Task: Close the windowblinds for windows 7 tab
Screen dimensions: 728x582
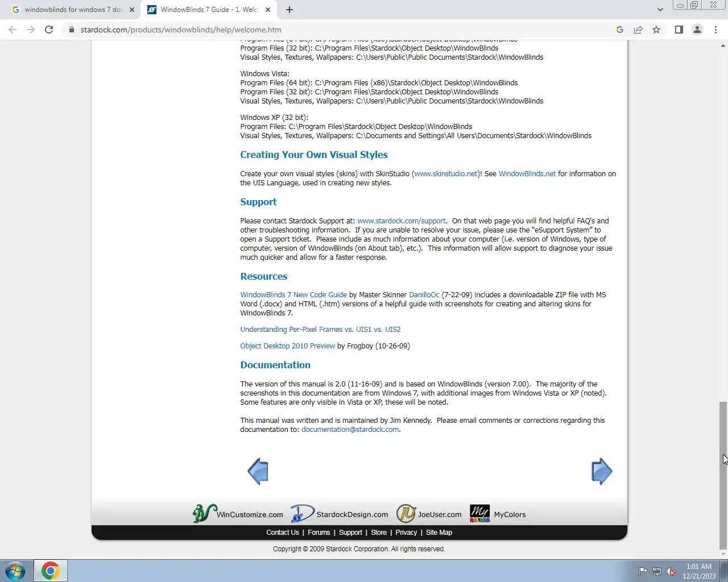Action: pyautogui.click(x=132, y=10)
